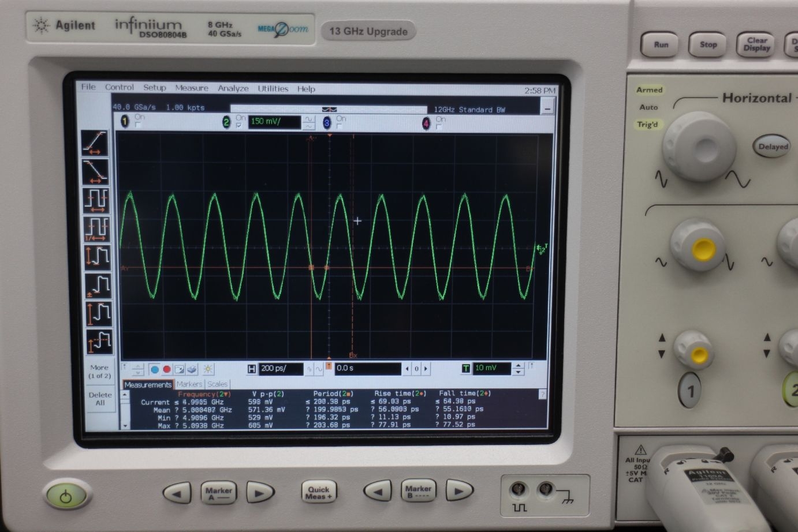Click the sun-shaped intensity icon
This screenshot has height=532, width=798.
[x=208, y=369]
